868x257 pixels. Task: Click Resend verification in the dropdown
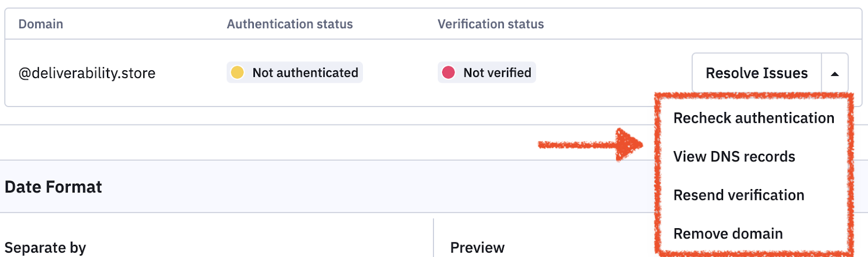pyautogui.click(x=738, y=195)
